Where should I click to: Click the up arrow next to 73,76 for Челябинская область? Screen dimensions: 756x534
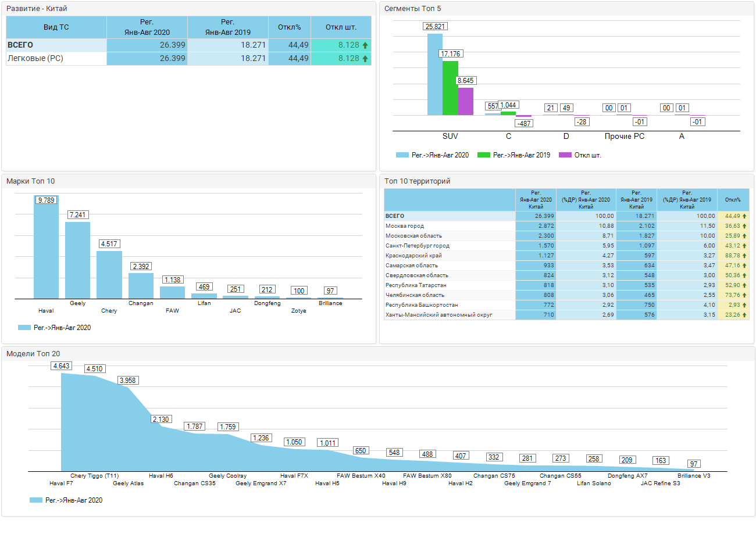click(744, 295)
